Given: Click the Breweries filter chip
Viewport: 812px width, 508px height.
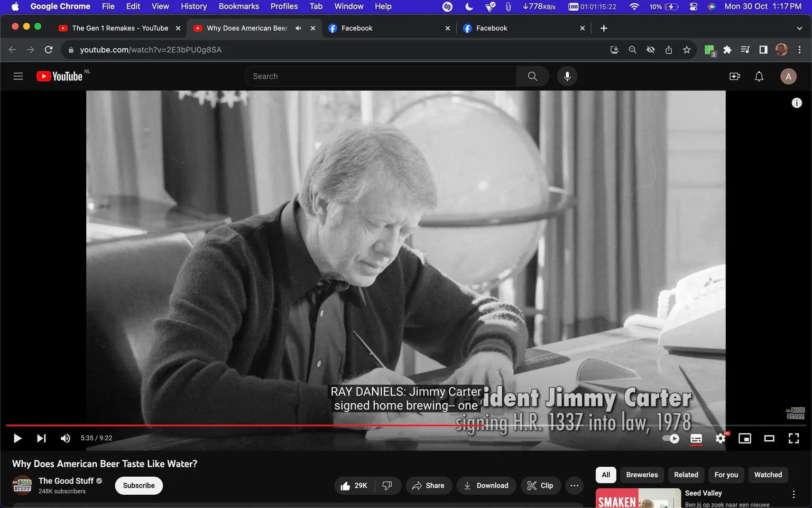Looking at the screenshot, I should pos(641,475).
